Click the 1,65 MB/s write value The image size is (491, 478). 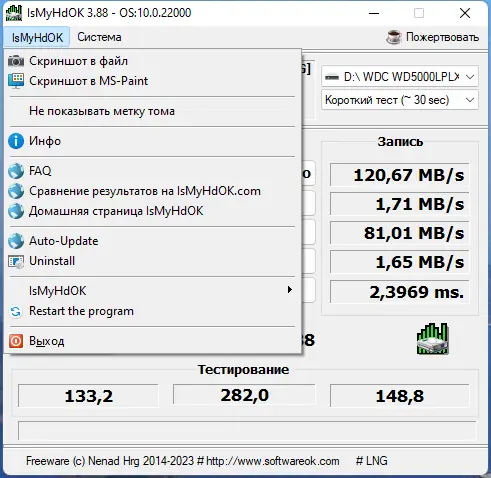point(399,262)
